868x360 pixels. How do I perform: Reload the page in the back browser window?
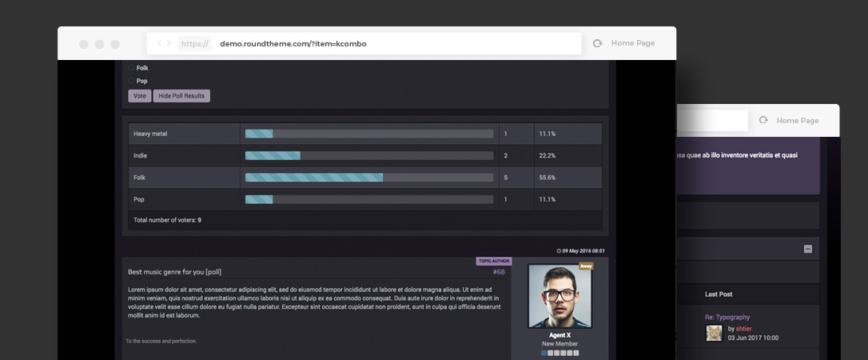[763, 120]
